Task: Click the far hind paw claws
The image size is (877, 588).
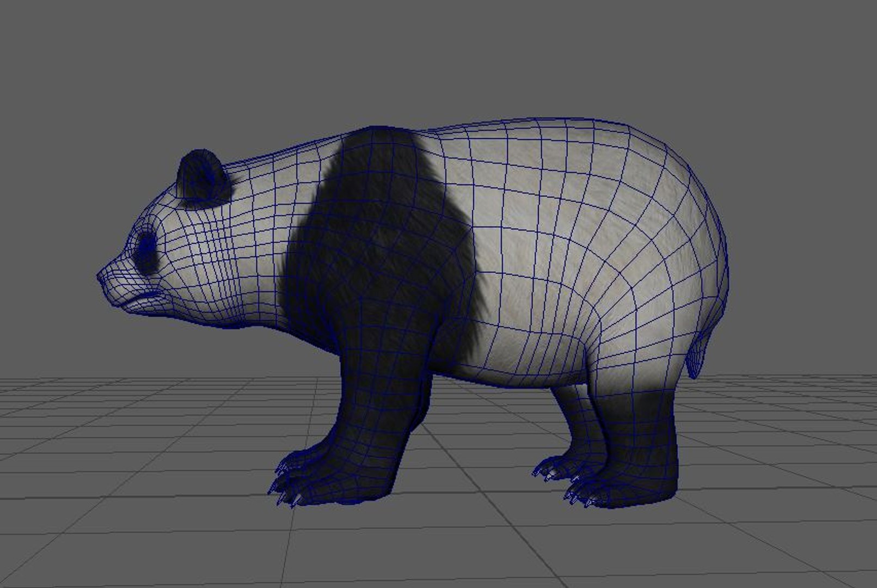Action: pos(550,468)
